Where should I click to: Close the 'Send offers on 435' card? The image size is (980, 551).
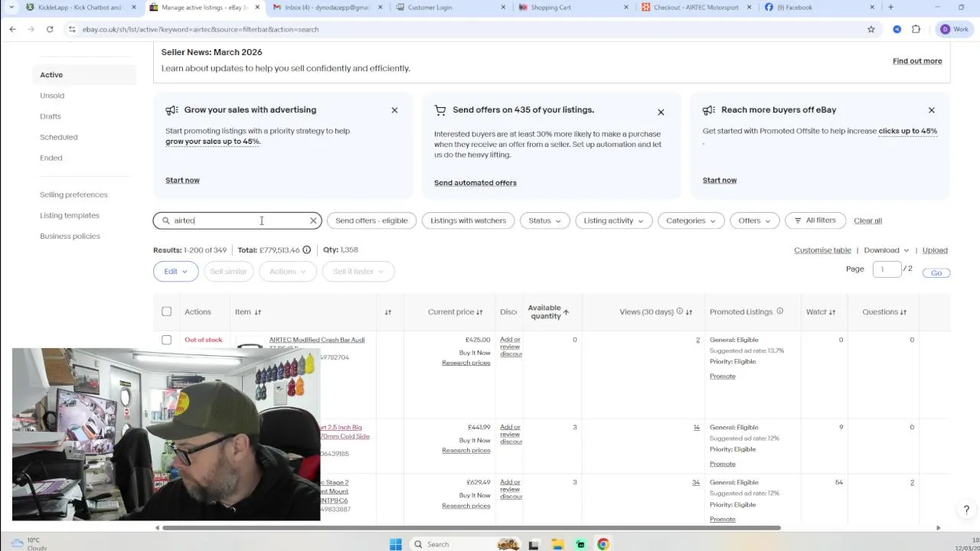tap(661, 112)
